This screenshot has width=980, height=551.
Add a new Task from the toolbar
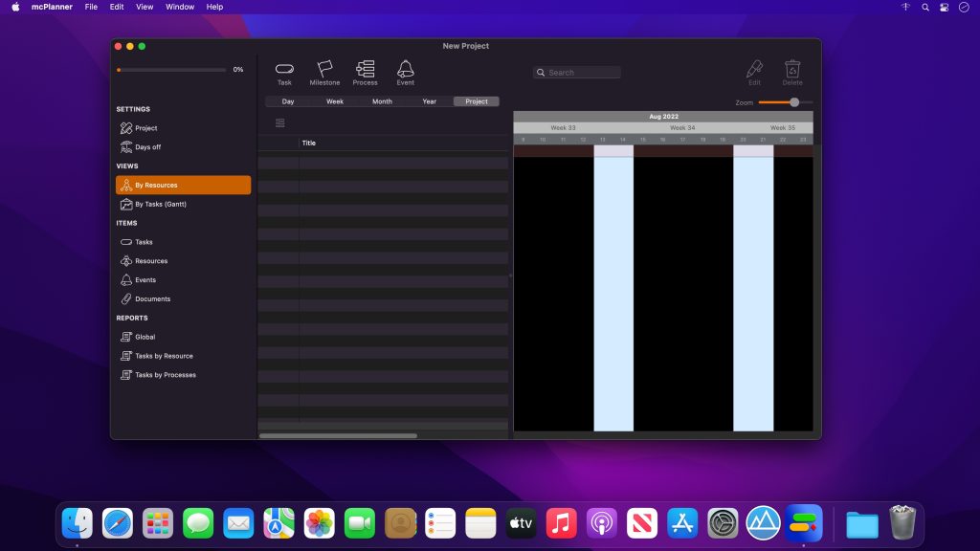tap(284, 72)
